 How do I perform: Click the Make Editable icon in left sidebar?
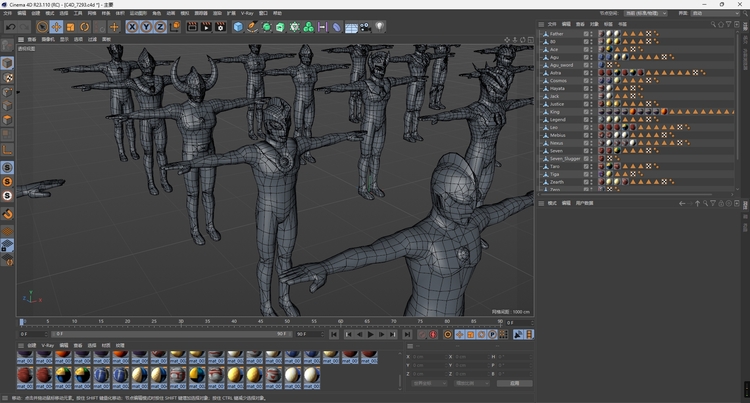pos(7,45)
